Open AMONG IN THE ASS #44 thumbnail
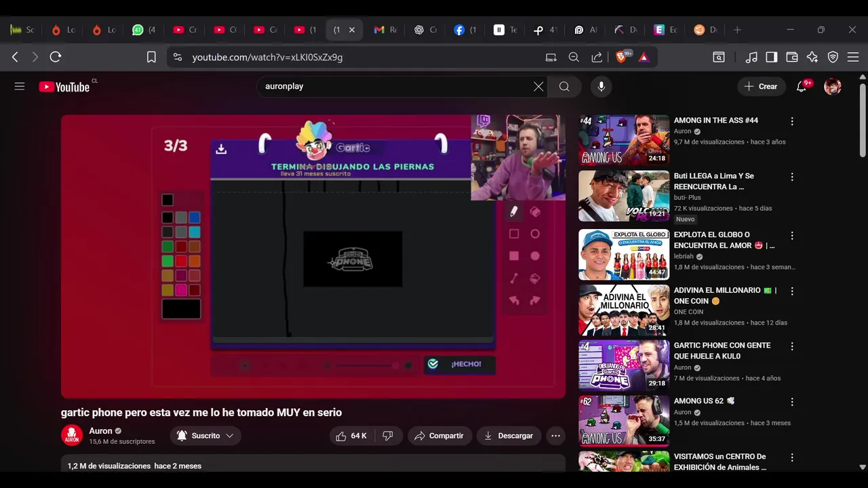Screen dimensions: 868x488 click(x=624, y=140)
